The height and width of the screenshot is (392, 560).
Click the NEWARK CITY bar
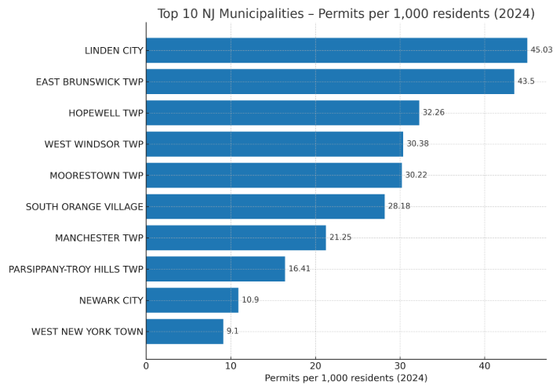(x=192, y=299)
